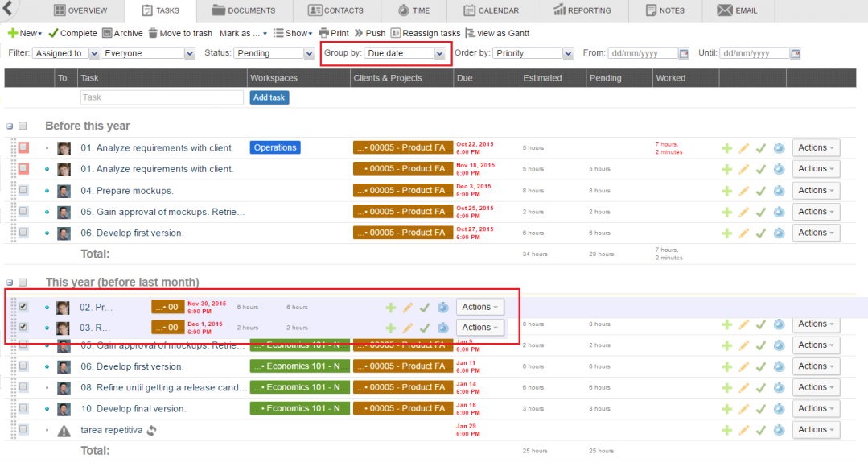Viewport: 868px width, 471px height.
Task: Open Actions menu for tarea repetitiva row
Action: [x=816, y=430]
